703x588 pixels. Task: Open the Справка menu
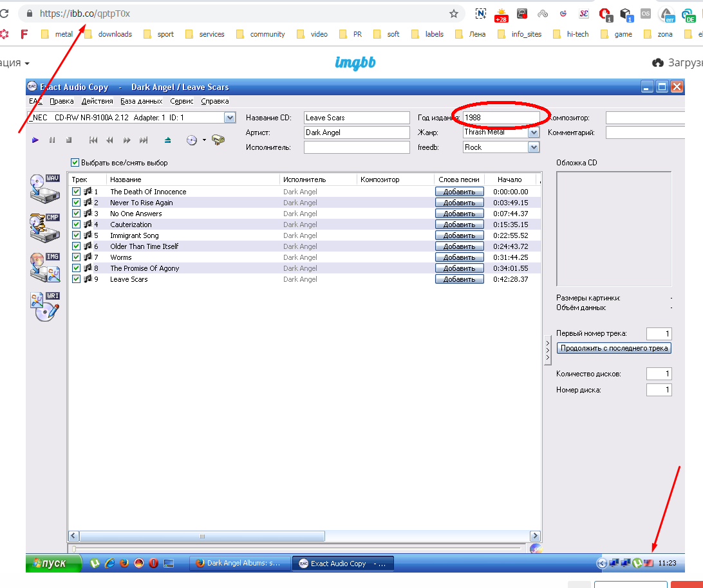(215, 101)
